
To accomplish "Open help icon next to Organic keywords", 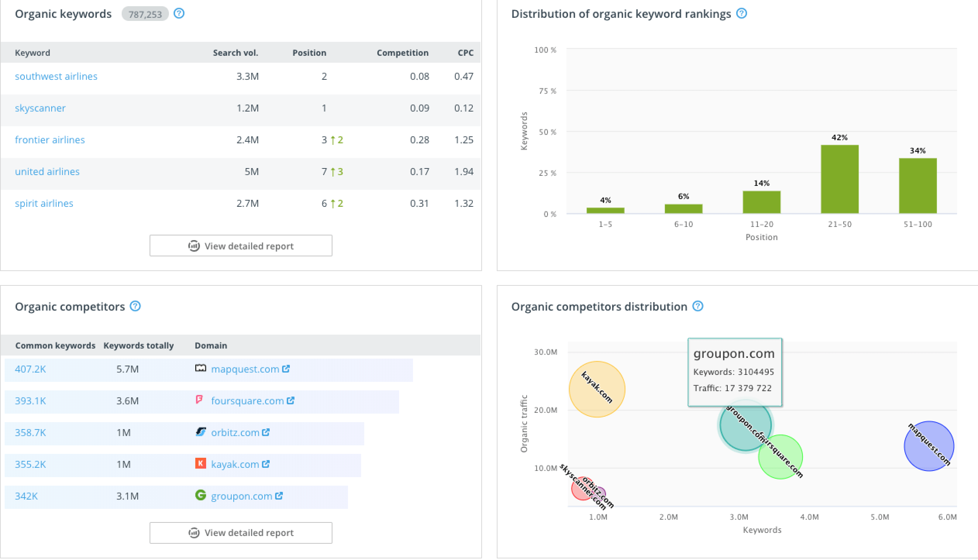I will tap(179, 14).
